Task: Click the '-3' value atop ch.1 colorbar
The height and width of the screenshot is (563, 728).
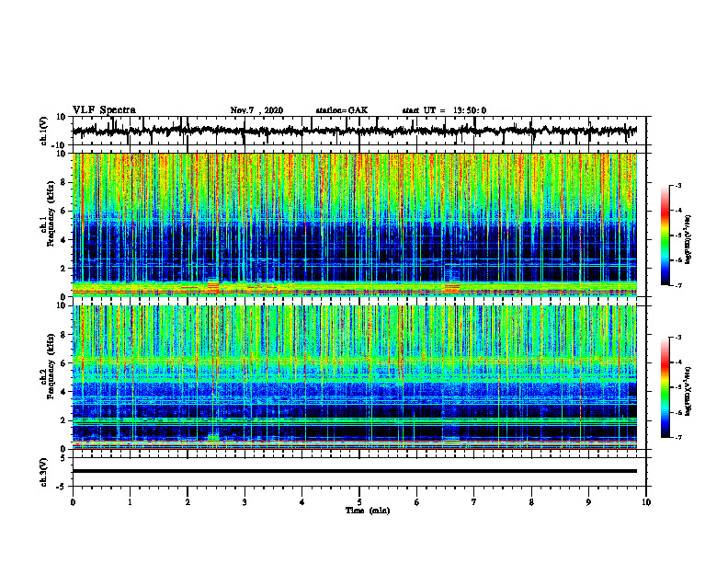Action: pyautogui.click(x=677, y=185)
